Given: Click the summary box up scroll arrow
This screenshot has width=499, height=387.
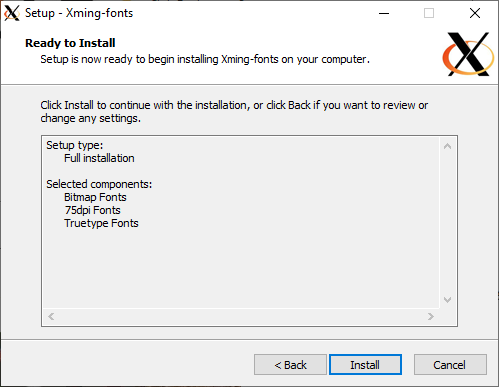Looking at the screenshot, I should click(448, 146).
